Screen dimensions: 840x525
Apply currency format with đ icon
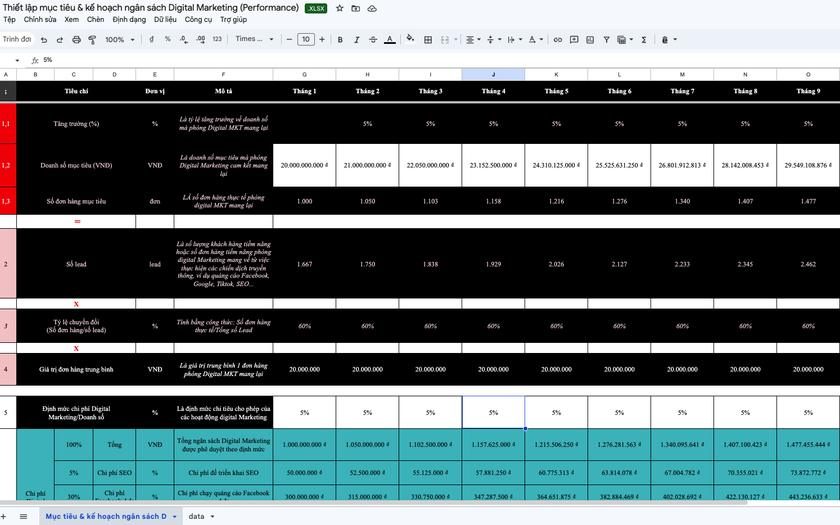tap(152, 39)
